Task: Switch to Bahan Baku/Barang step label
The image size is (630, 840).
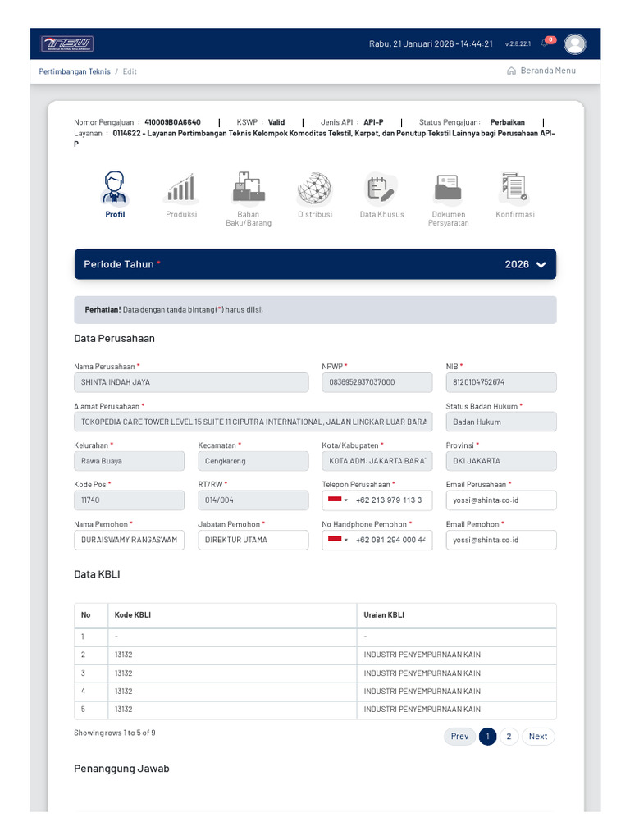Action: (x=249, y=218)
